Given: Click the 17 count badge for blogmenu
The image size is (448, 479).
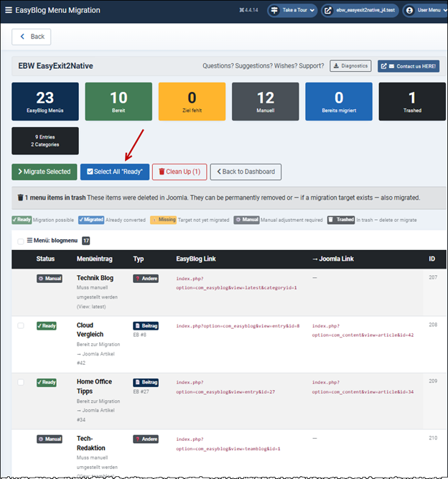Looking at the screenshot, I should tap(86, 241).
